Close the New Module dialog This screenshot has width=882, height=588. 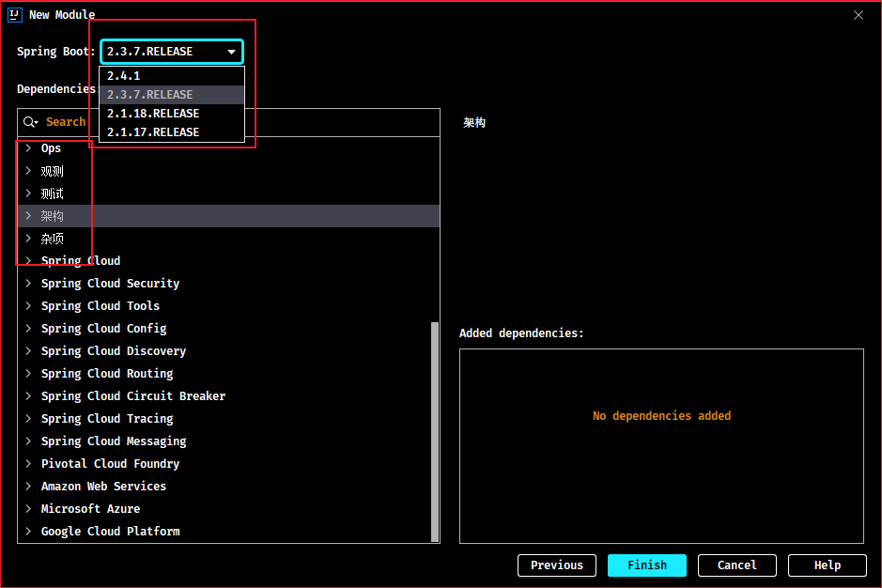point(858,15)
